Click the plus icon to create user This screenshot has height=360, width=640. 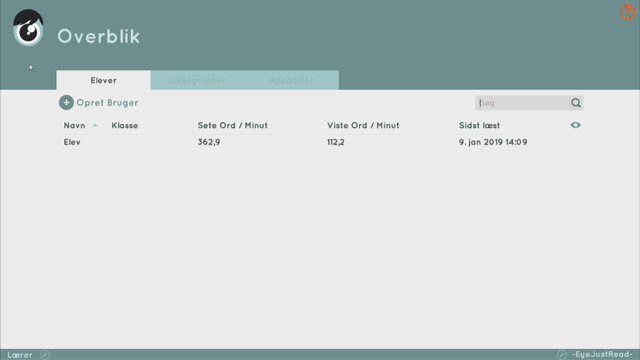point(66,102)
